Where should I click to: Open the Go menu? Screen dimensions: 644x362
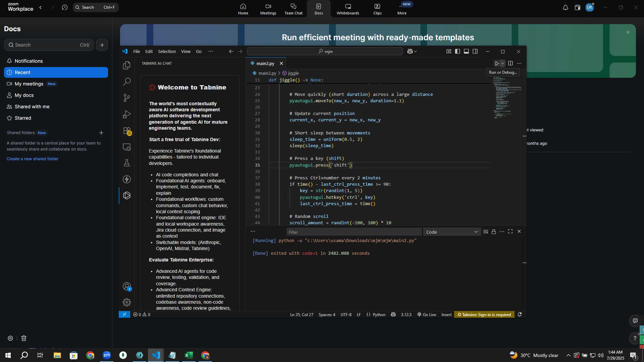199,51
